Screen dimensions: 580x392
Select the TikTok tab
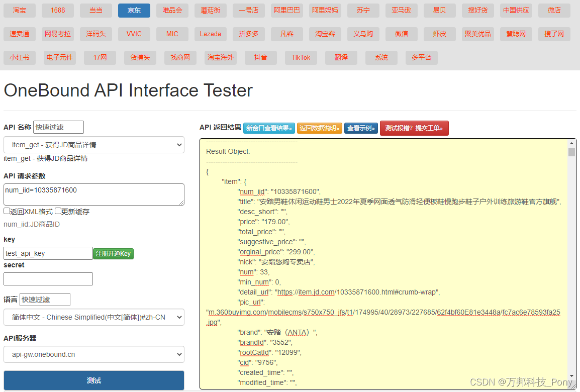point(301,58)
